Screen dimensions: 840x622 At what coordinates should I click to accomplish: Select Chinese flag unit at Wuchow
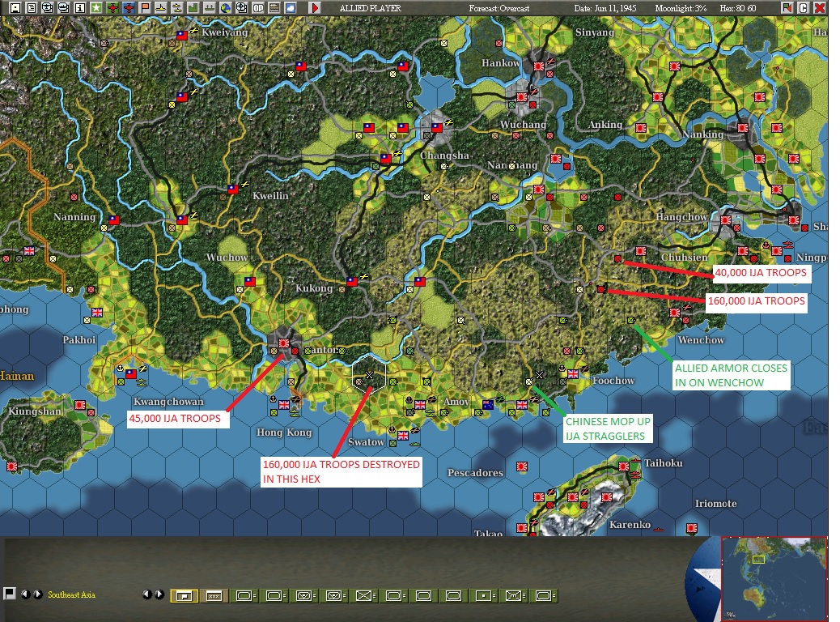(249, 282)
